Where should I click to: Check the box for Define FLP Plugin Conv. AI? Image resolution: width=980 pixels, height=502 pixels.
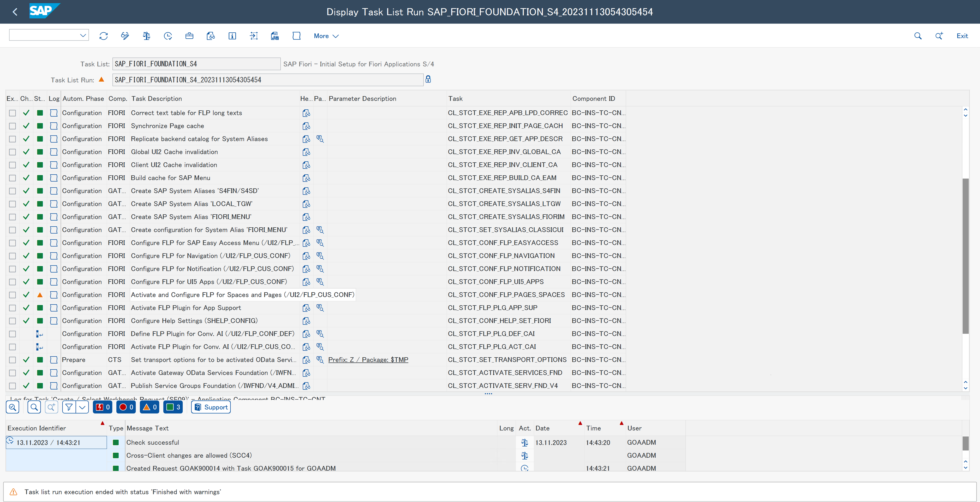(13, 334)
